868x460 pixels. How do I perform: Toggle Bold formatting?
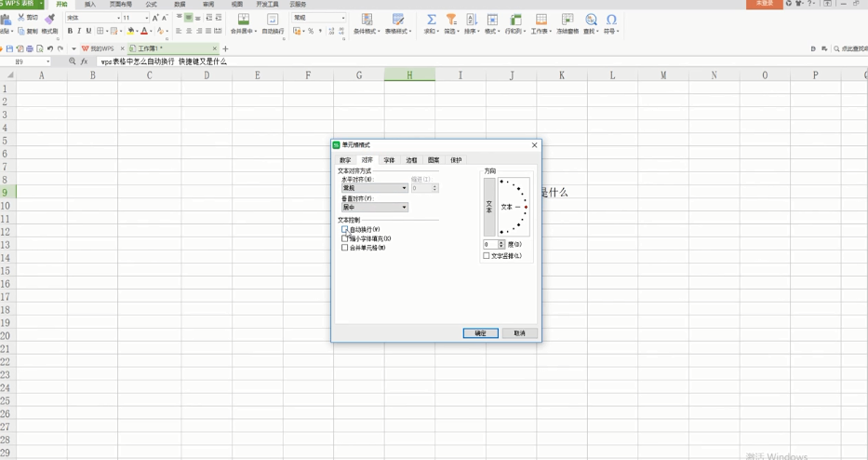70,31
